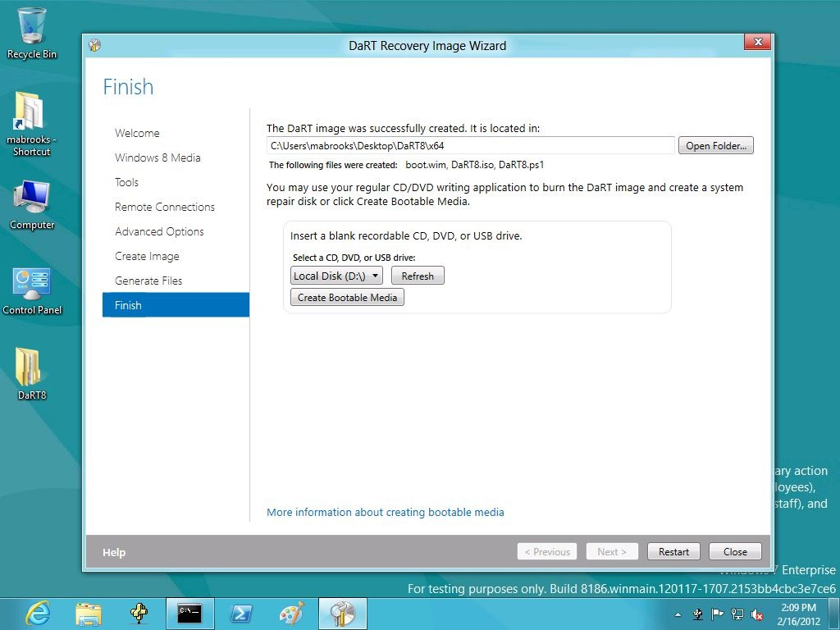Click Create Bootable Media

coord(347,297)
